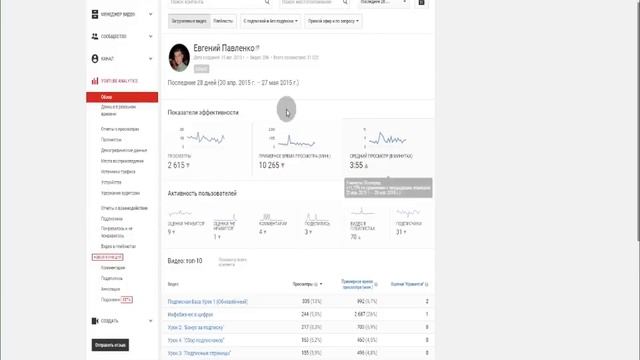Viewport: 640px width, 360px height.
Task: Click the square icon button beside period selector
Action: [x=421, y=2]
